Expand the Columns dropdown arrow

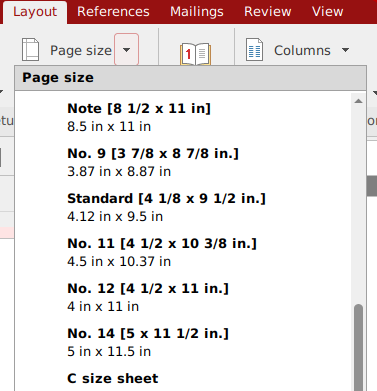click(346, 50)
